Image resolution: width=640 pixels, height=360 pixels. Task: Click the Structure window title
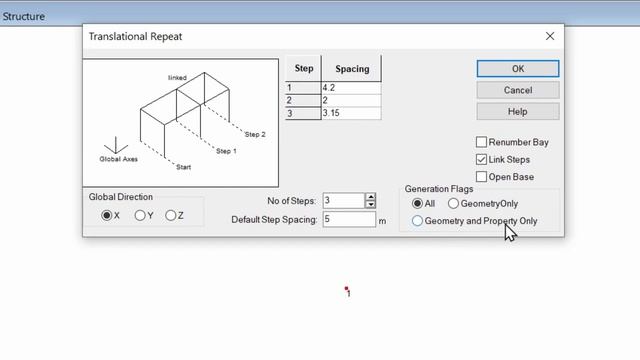[x=24, y=16]
